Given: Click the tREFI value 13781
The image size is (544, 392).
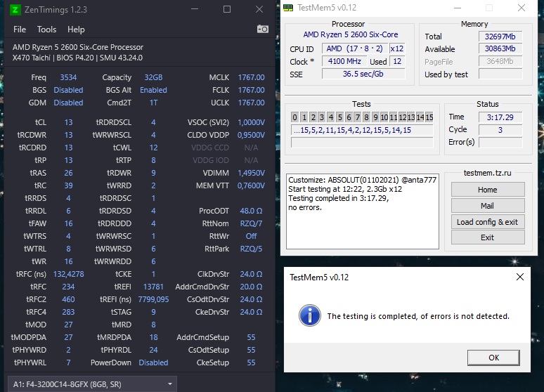Looking at the screenshot, I should click(x=153, y=287).
